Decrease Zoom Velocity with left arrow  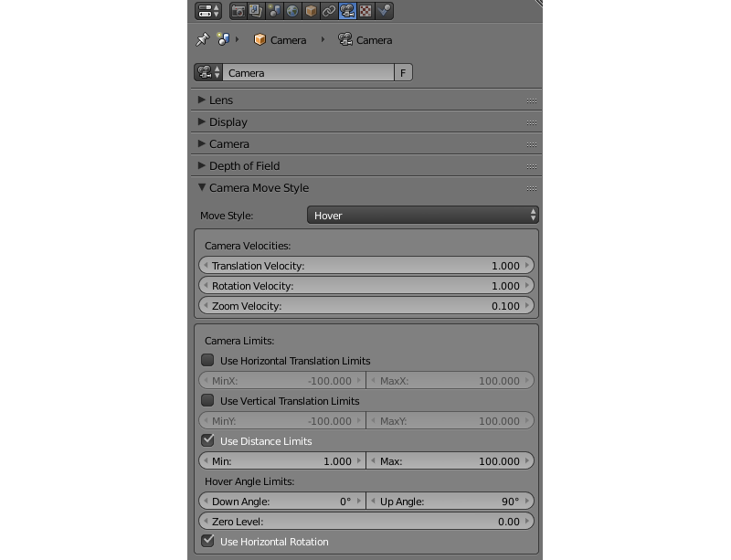[x=207, y=305]
